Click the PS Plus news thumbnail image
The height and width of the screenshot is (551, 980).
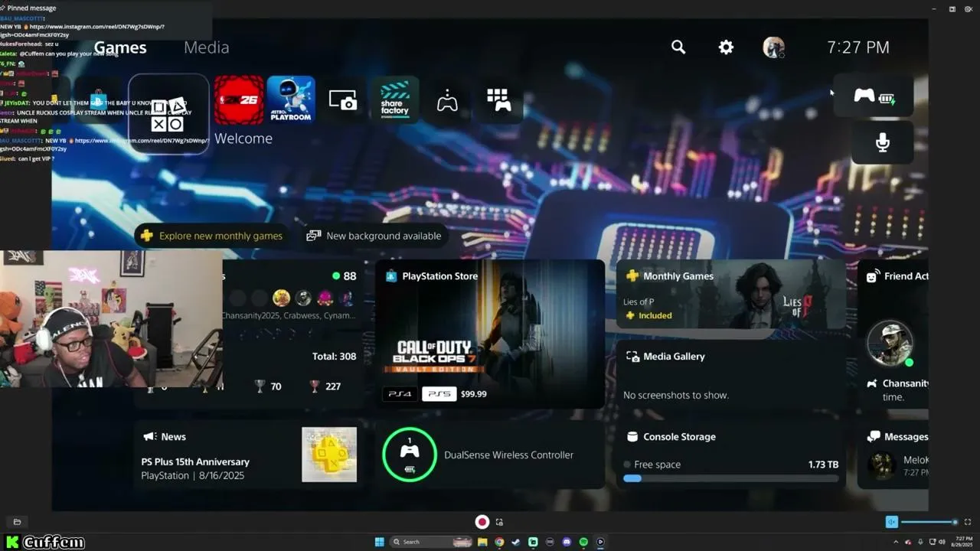click(x=329, y=455)
